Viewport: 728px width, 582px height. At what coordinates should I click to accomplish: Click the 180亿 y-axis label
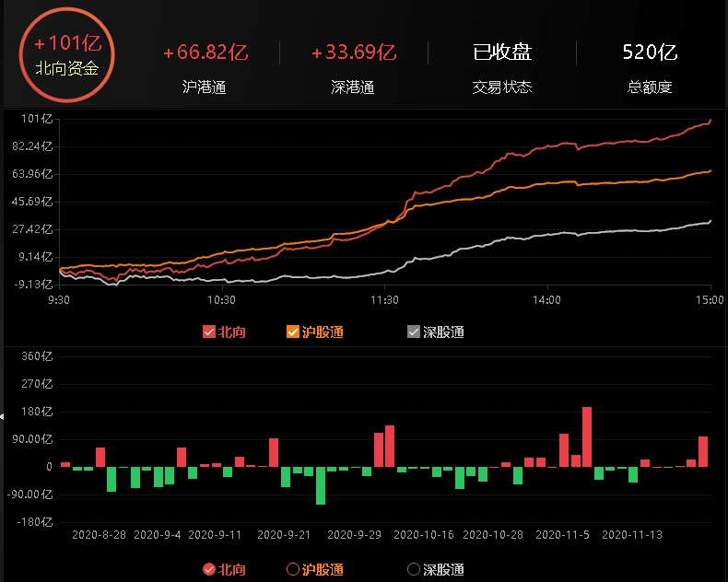37,412
